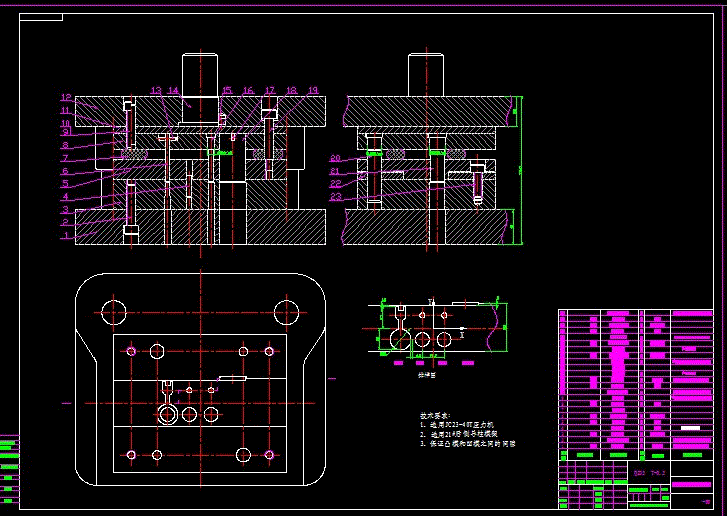Select part number label 7
This screenshot has height=516, width=727.
66,159
